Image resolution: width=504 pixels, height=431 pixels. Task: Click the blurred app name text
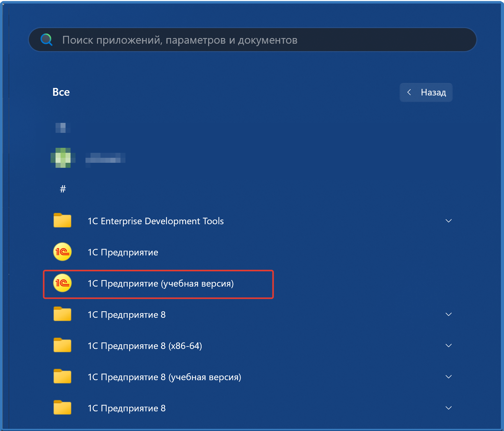[105, 158]
